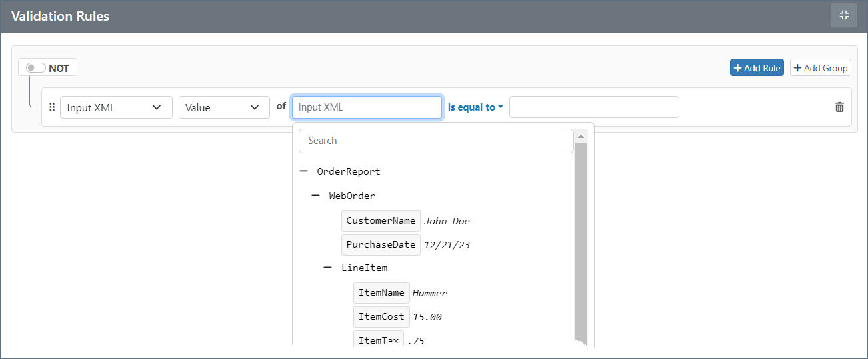Screen dimensions: 868x359
Task: Collapse the WebOrder node
Action: [316, 196]
